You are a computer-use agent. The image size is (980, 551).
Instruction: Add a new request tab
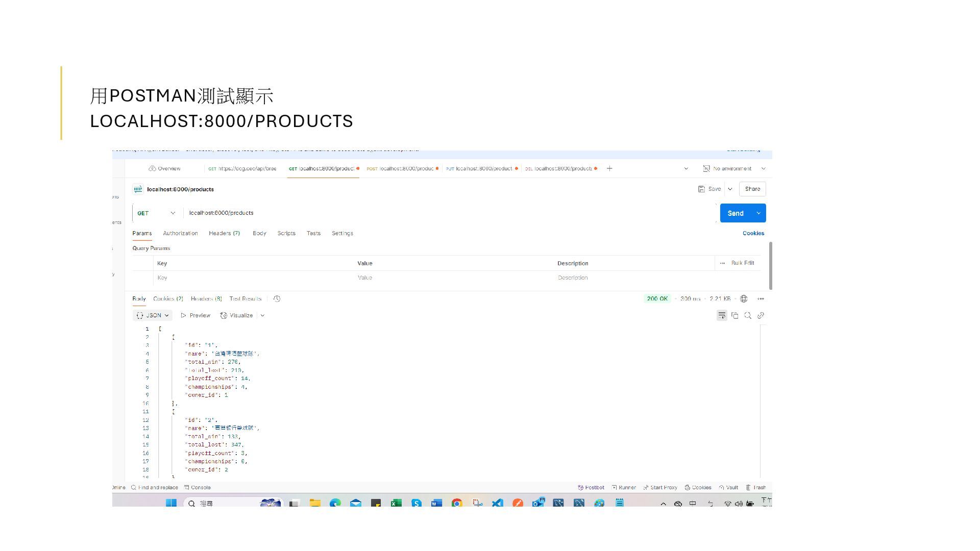pos(609,168)
